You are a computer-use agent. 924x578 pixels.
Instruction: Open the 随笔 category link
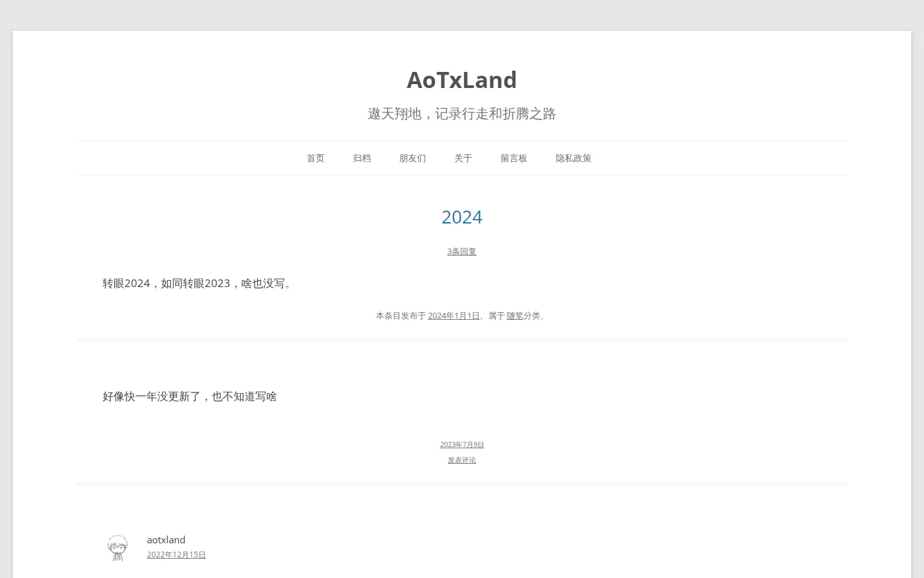515,315
